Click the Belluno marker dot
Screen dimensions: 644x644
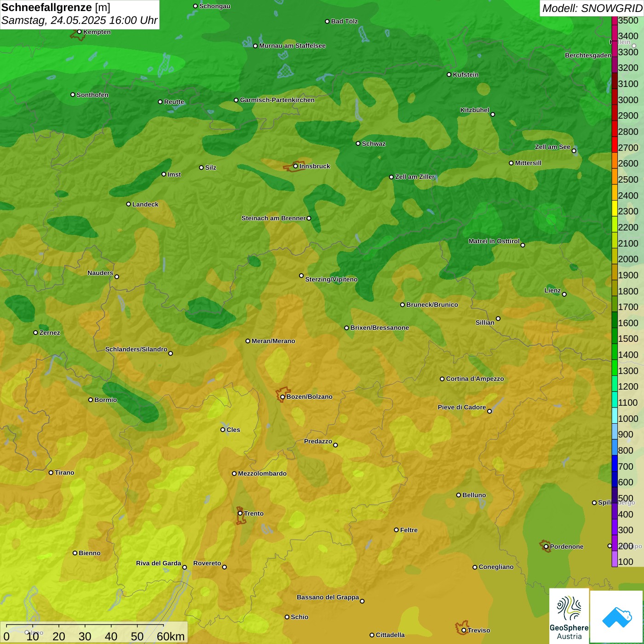pos(458,495)
